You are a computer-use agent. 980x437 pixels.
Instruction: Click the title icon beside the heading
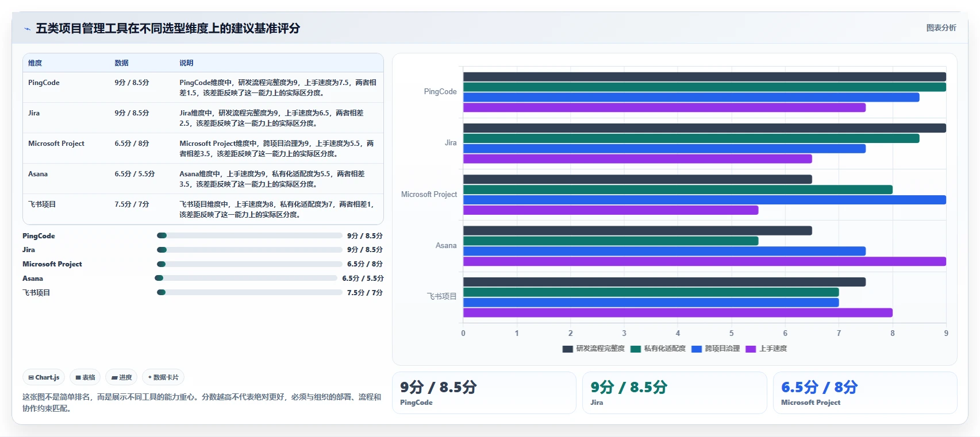pos(27,29)
